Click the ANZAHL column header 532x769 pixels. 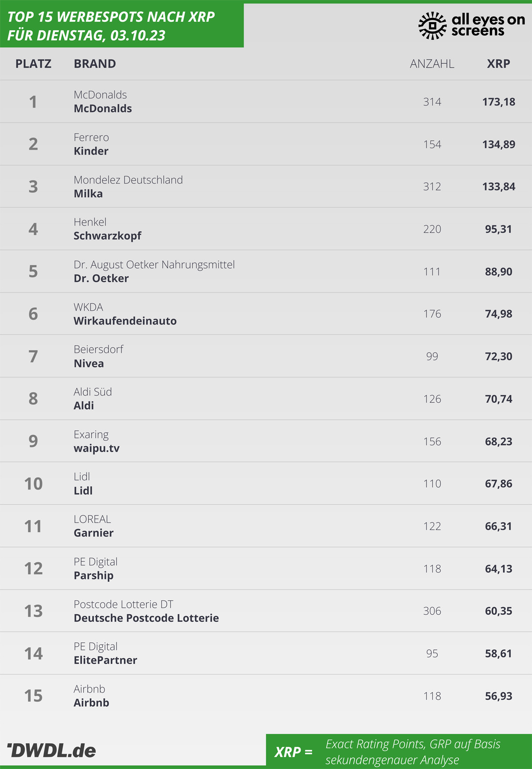432,64
